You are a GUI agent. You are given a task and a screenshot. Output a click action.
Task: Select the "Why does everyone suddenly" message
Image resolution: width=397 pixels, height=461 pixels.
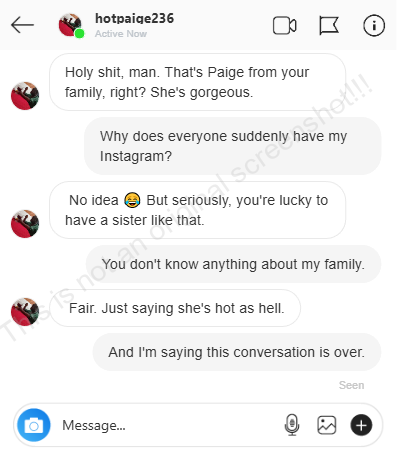click(x=232, y=146)
